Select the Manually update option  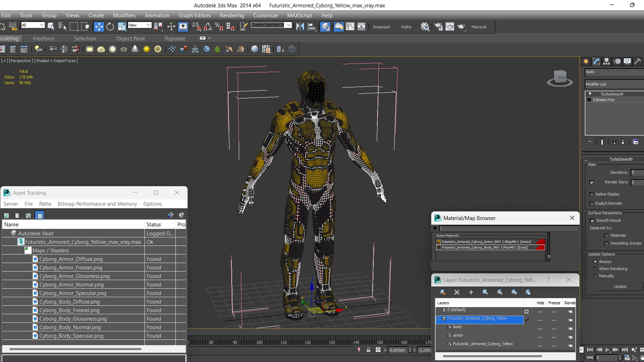click(595, 276)
